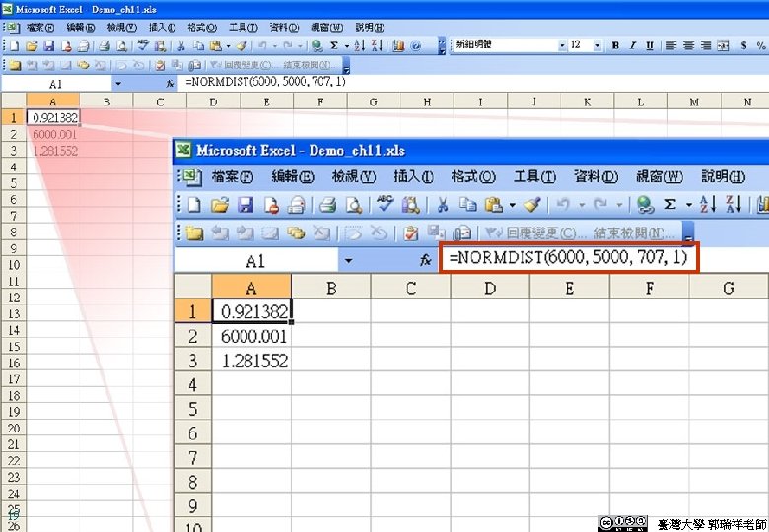This screenshot has width=769, height=532.
Task: Click Copy icon in magnified window toolbar
Action: [x=468, y=205]
